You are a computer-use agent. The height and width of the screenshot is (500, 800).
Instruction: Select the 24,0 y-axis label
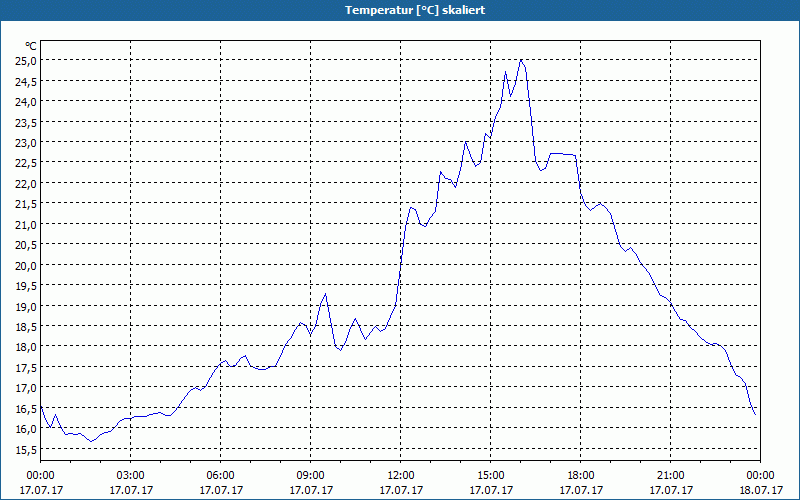[x=27, y=102]
